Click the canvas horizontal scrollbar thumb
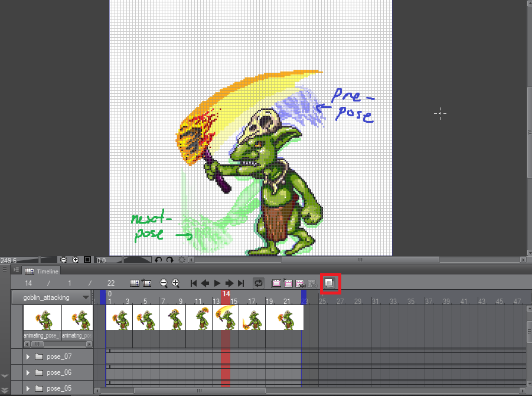Screen dimensions: 532x396 pyautogui.click(x=360, y=260)
